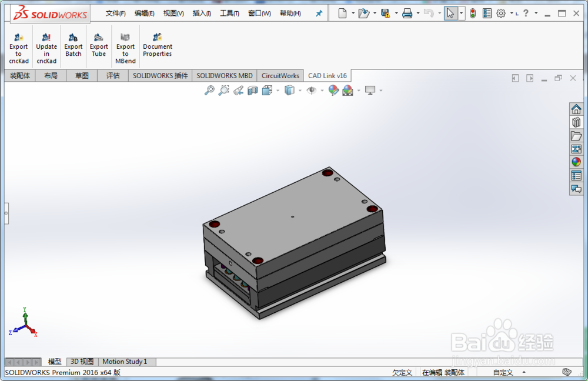
Task: Open file properties list icon
Action: (487, 14)
